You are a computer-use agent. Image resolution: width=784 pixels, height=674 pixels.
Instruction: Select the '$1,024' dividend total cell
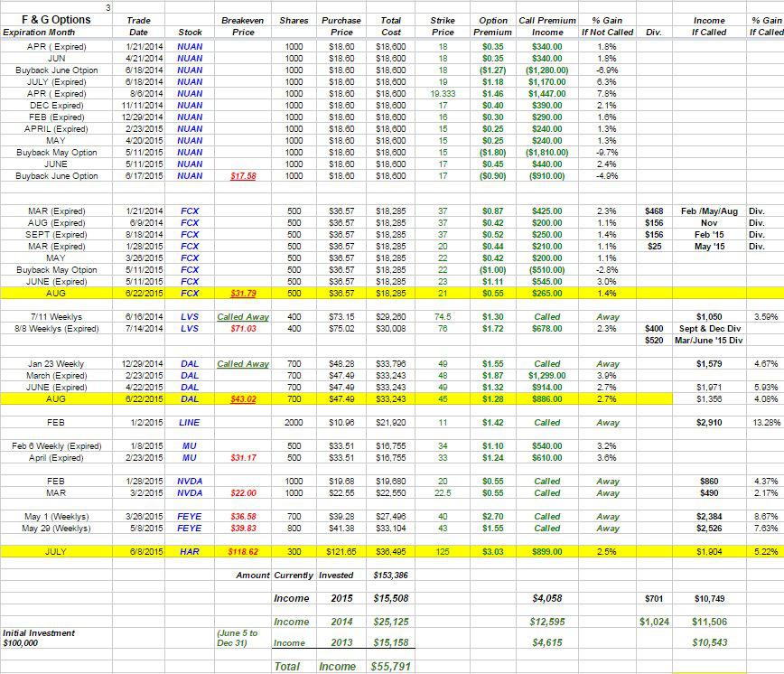tap(654, 622)
